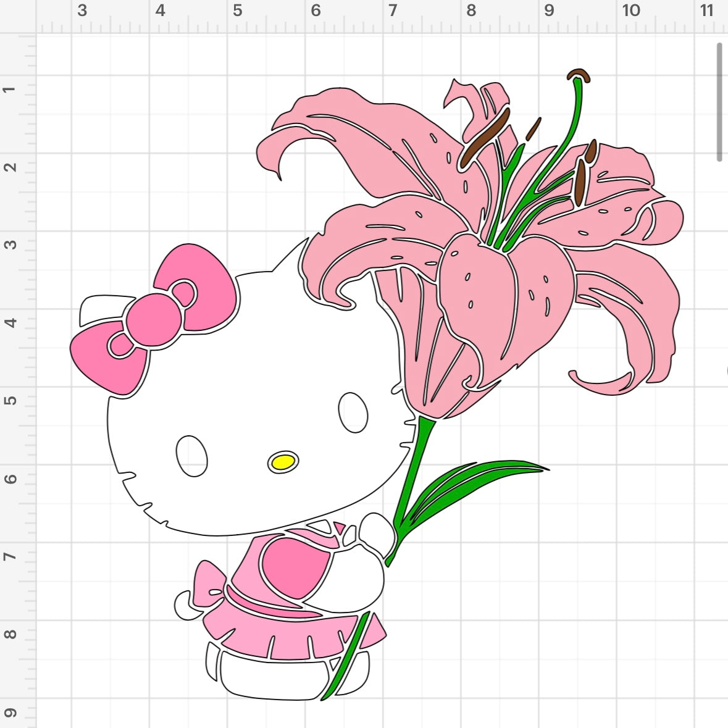Click the center knot of the pink bow

click(x=154, y=320)
